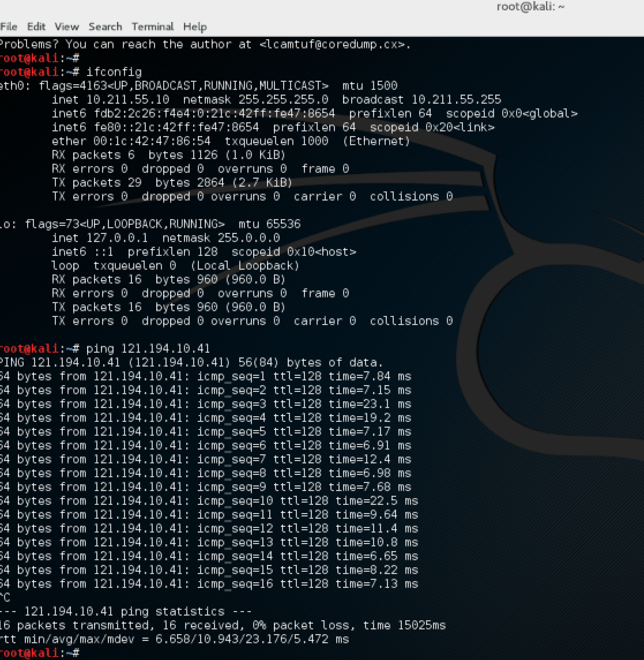Click the root@kali window title
Image resolution: width=644 pixels, height=660 pixels.
click(x=530, y=7)
